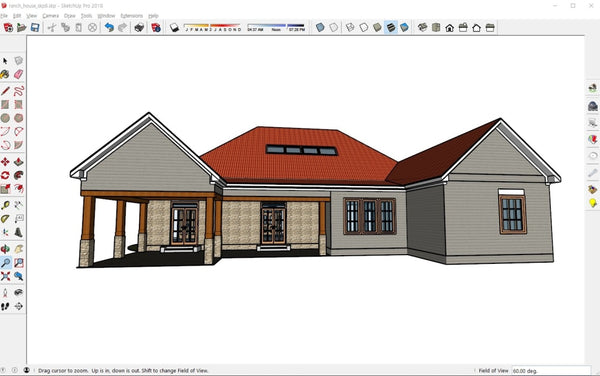Select the Circle tool

[5, 118]
